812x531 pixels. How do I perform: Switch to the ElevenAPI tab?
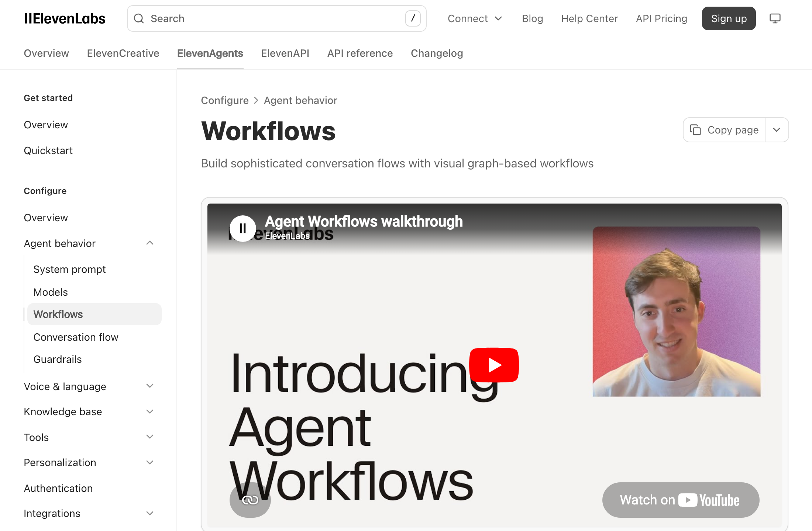point(285,53)
